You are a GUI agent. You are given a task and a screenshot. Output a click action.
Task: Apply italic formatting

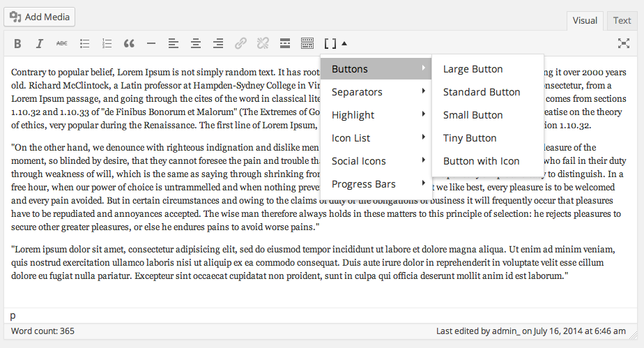point(40,43)
